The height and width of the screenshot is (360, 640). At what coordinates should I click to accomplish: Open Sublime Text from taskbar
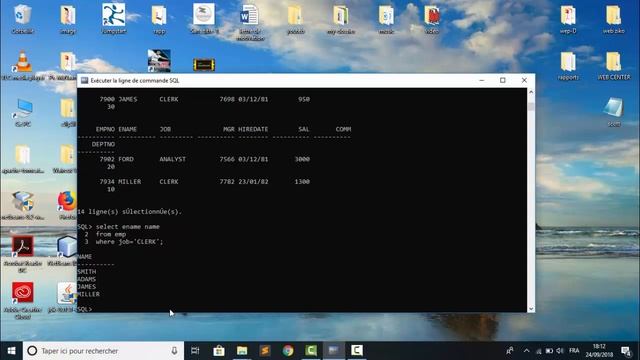click(x=265, y=351)
